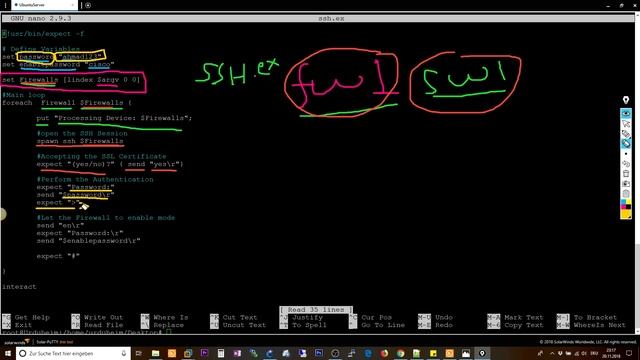Click the 'Write Out' nano shortcut
The height and width of the screenshot is (360, 640).
97,317
